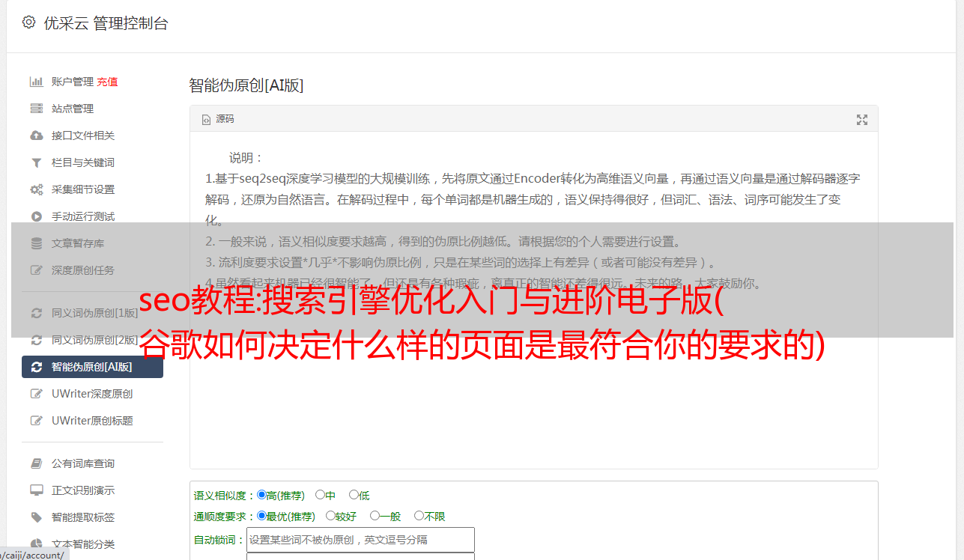Image resolution: width=964 pixels, height=560 pixels.
Task: Toggle fullscreen editor with expand icon
Action: pos(862,119)
